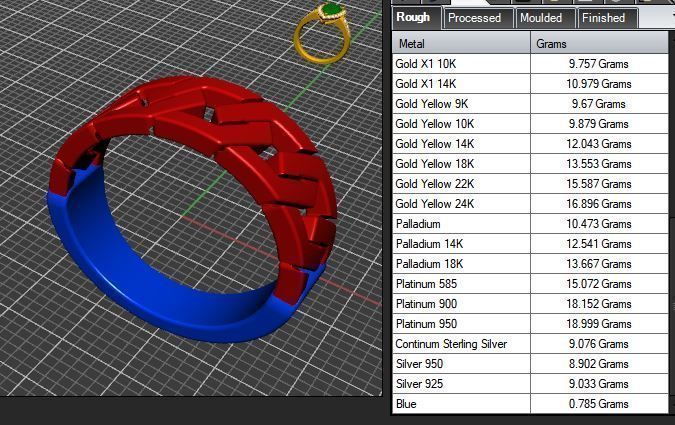Select the Gold Yellow 18K metal

530,164
